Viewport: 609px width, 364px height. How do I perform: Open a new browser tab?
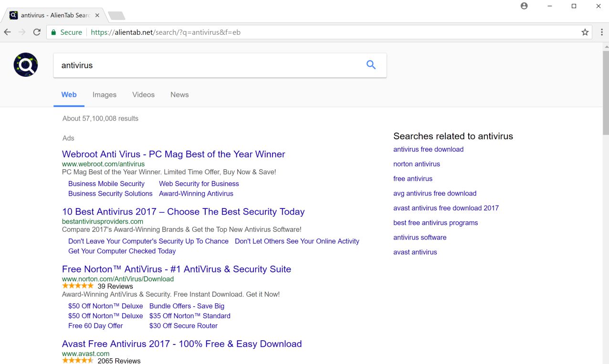coord(116,15)
